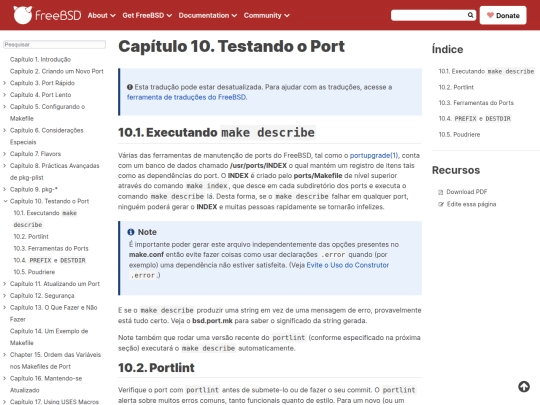This screenshot has width=540, height=405.
Task: Open sidebar link 10.1. Executando make describe
Action: (45, 219)
